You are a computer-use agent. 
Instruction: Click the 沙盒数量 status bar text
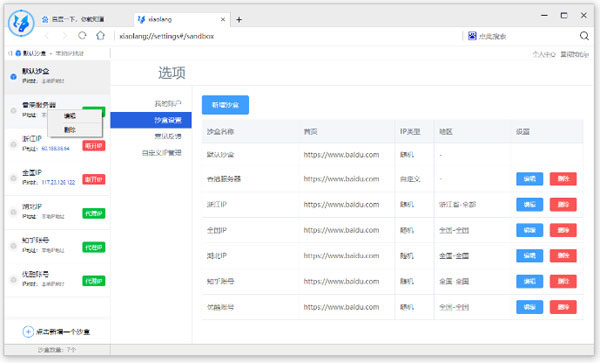click(57, 350)
